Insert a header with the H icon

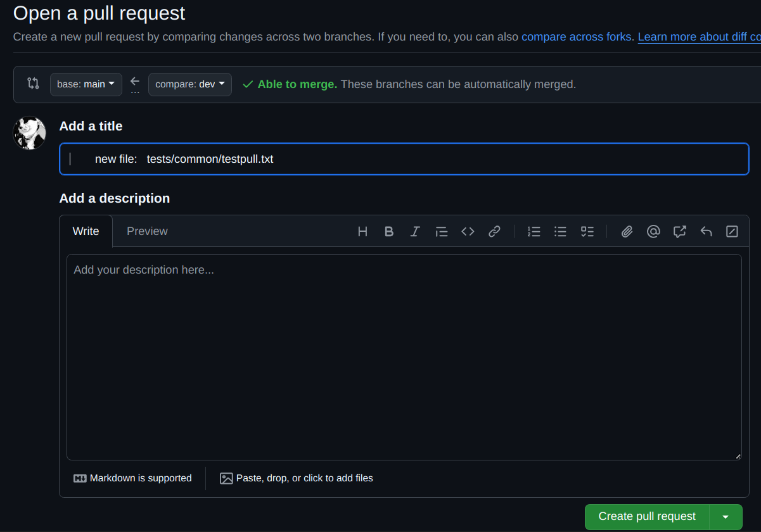pyautogui.click(x=362, y=231)
